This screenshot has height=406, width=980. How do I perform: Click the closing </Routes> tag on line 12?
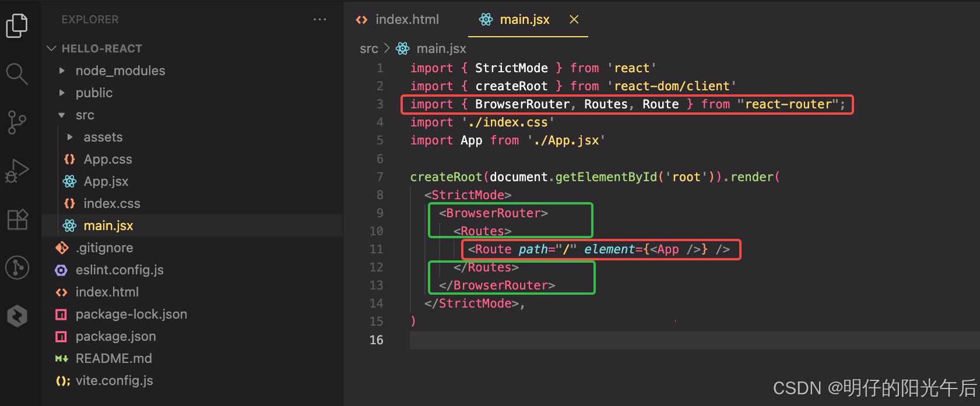click(x=486, y=267)
